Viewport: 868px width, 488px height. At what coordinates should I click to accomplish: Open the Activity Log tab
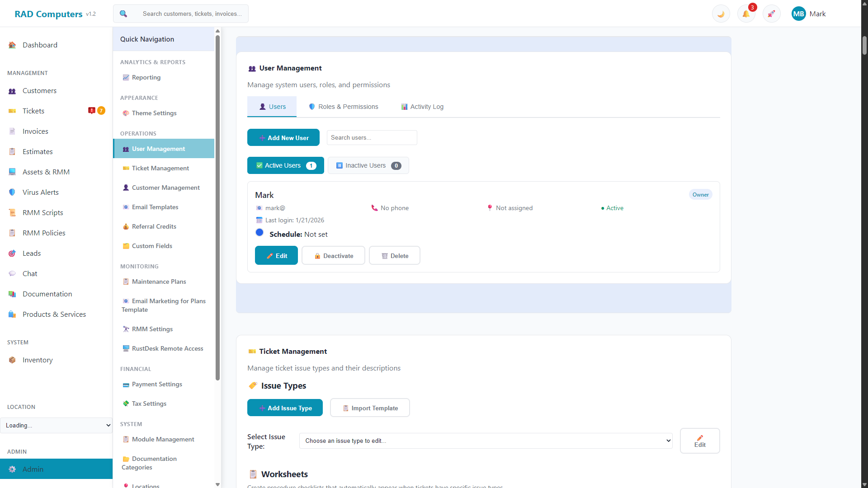point(422,107)
